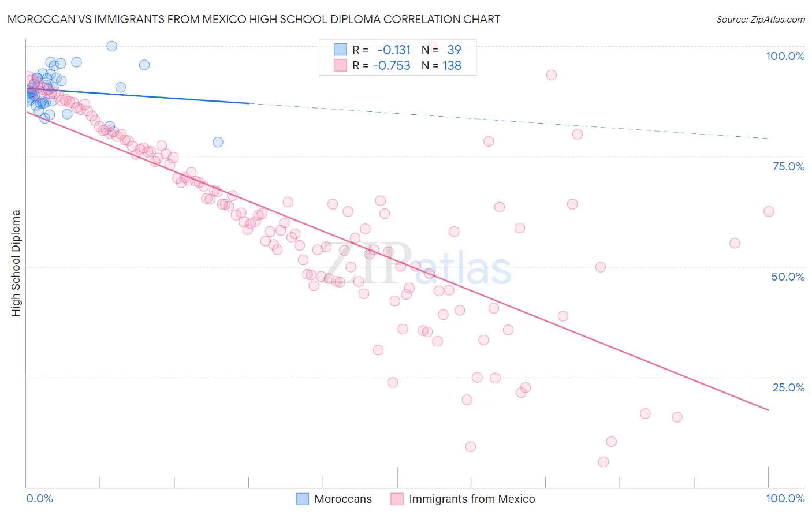Select the 100.0% y-axis tick label

tap(785, 56)
